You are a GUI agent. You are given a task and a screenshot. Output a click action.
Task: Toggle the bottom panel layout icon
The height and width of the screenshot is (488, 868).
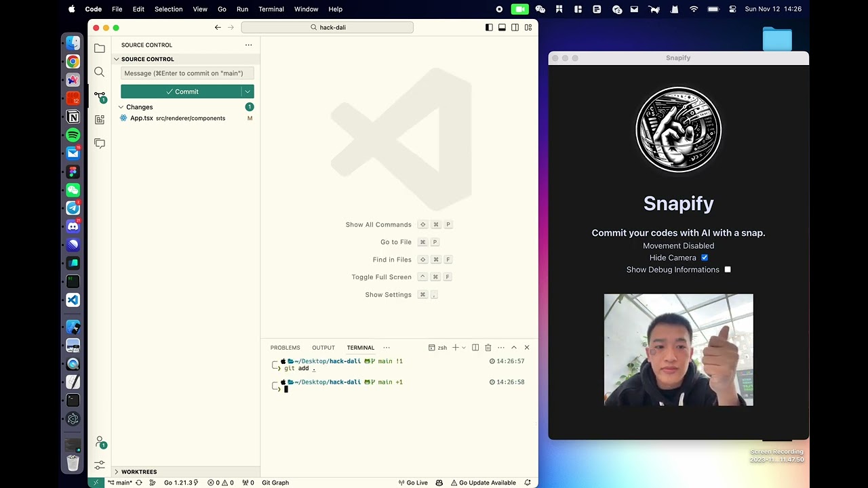point(502,27)
